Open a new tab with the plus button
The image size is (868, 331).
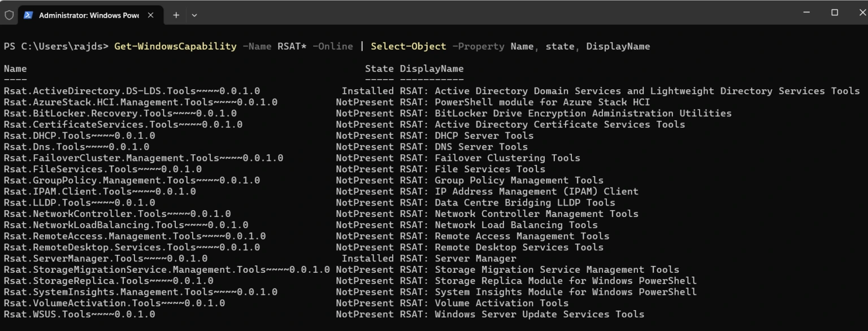click(176, 15)
